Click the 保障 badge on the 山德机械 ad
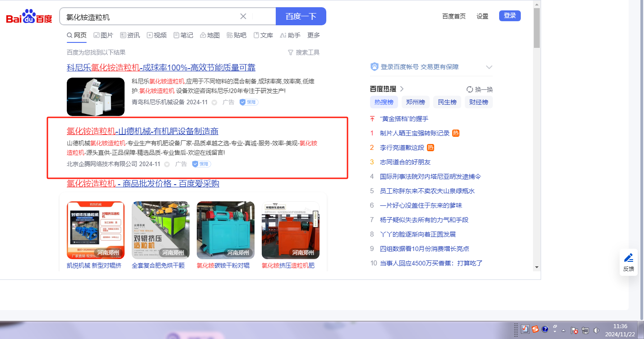The width and height of the screenshot is (644, 339). (x=201, y=164)
